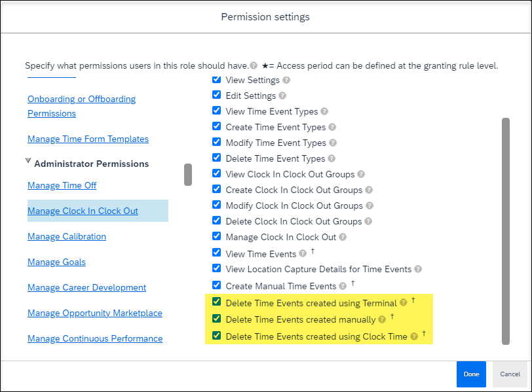532x392 pixels.
Task: Click help icon for Delete Clock In Clock Out Groups
Action: tap(368, 221)
